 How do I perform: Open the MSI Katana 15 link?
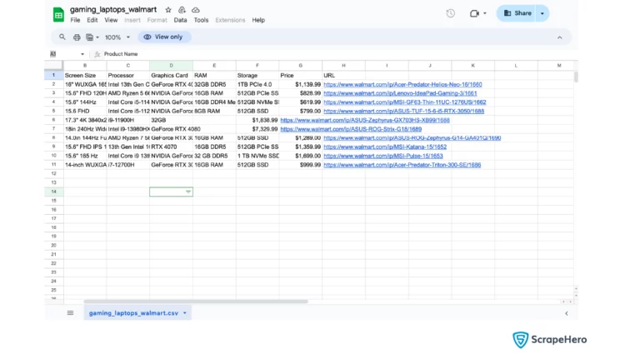pyautogui.click(x=385, y=147)
